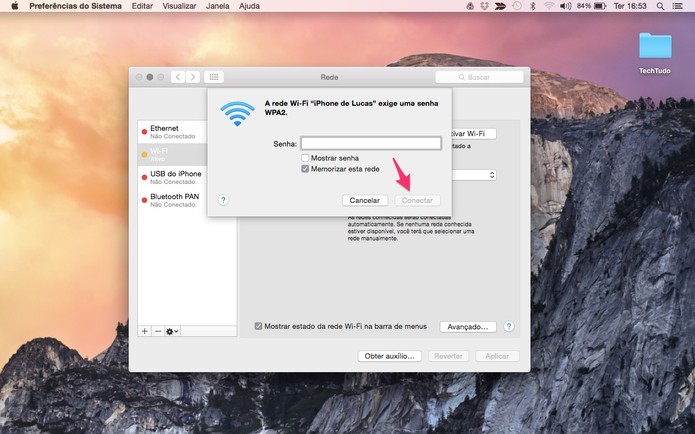Open the network name dropdown
The height and width of the screenshot is (434, 695).
click(x=473, y=175)
